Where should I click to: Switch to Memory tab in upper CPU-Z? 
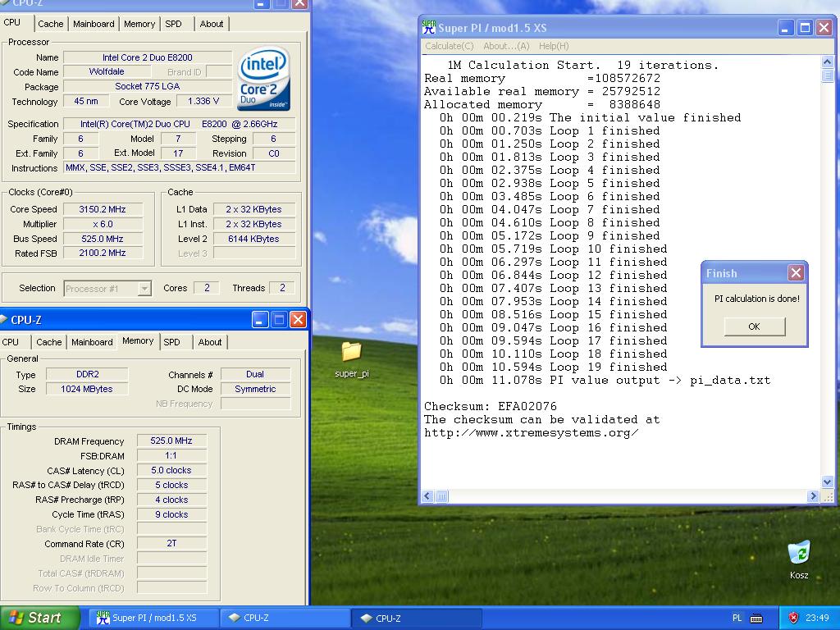tap(139, 24)
